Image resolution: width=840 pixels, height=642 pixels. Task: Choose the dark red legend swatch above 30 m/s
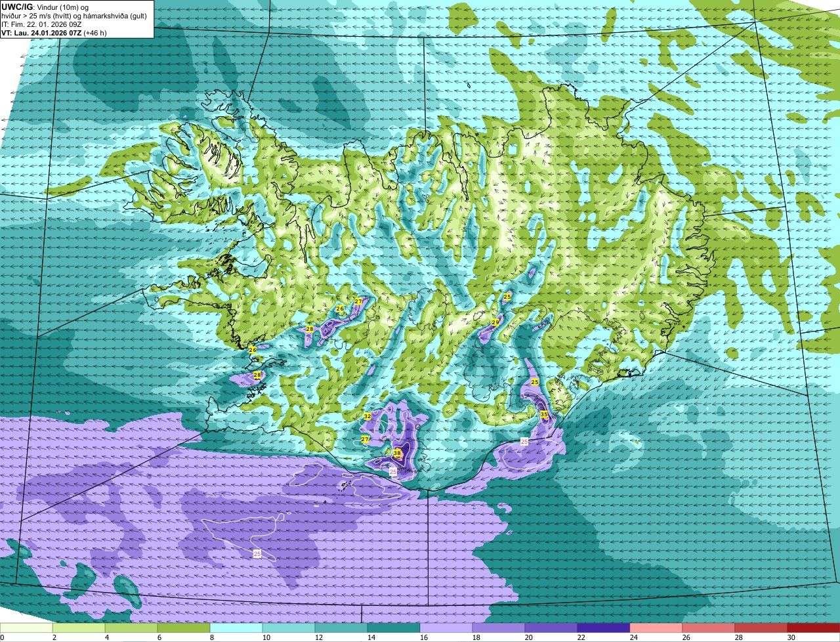[814, 628]
